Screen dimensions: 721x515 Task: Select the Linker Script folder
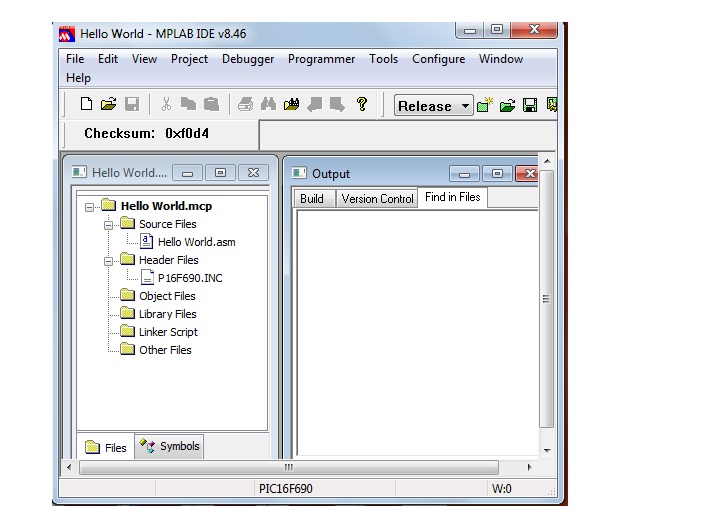pos(168,332)
